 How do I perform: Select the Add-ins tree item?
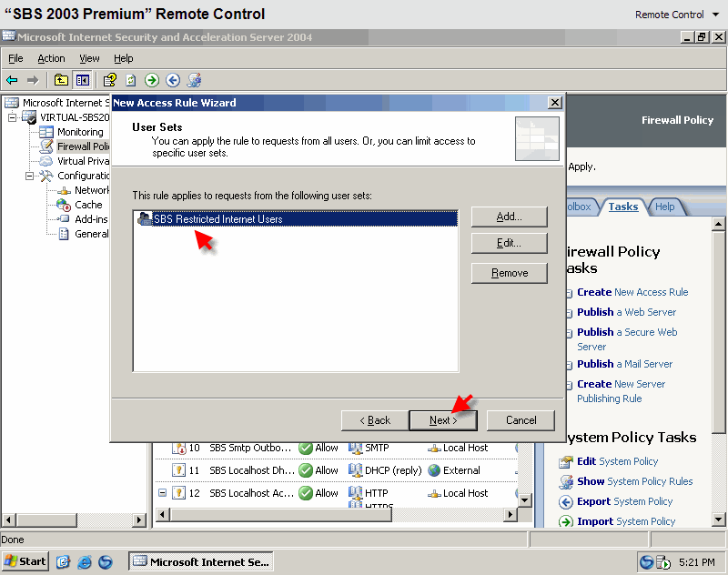click(91, 219)
